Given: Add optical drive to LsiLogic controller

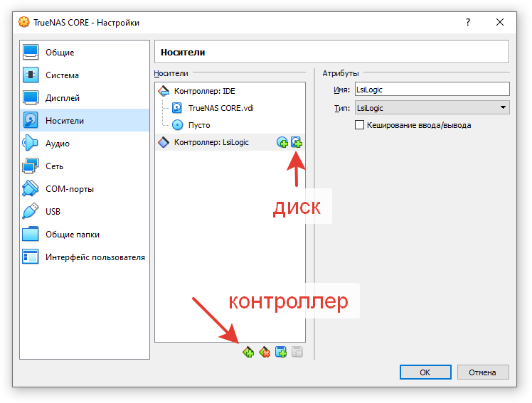Looking at the screenshot, I should coord(282,142).
